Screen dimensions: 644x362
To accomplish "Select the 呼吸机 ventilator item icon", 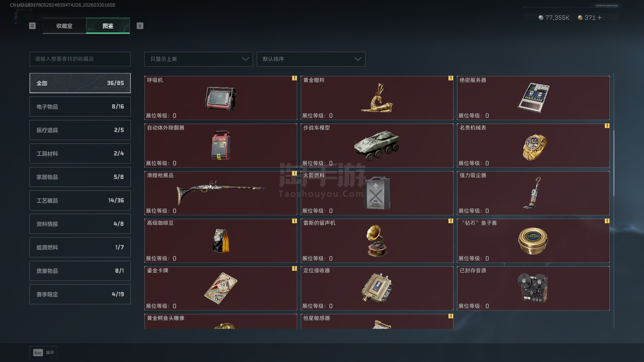I will [x=220, y=99].
